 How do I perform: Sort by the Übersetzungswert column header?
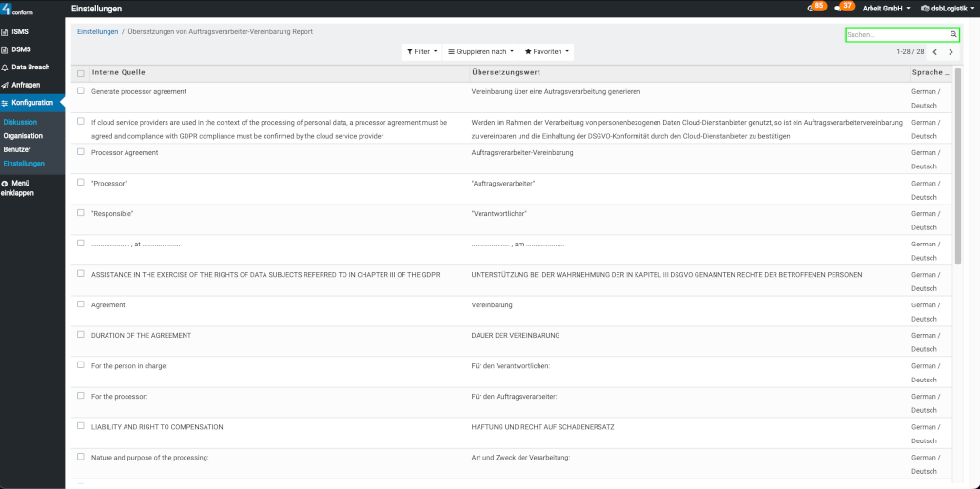(506, 73)
